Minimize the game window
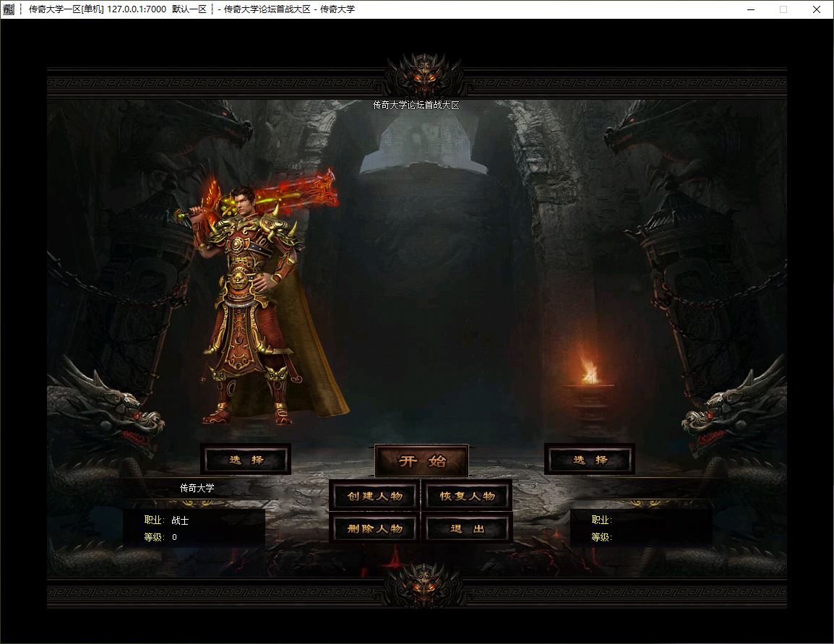Image resolution: width=834 pixels, height=644 pixels. (751, 9)
